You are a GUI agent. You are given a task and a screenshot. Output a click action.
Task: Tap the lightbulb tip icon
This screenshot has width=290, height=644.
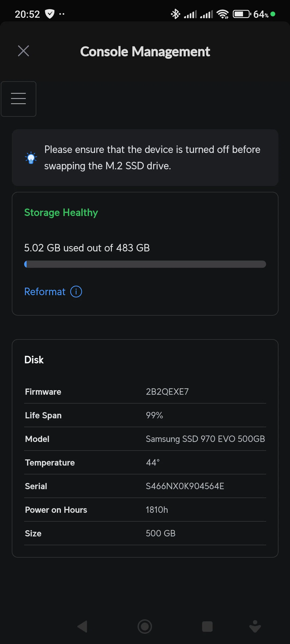[x=31, y=158]
